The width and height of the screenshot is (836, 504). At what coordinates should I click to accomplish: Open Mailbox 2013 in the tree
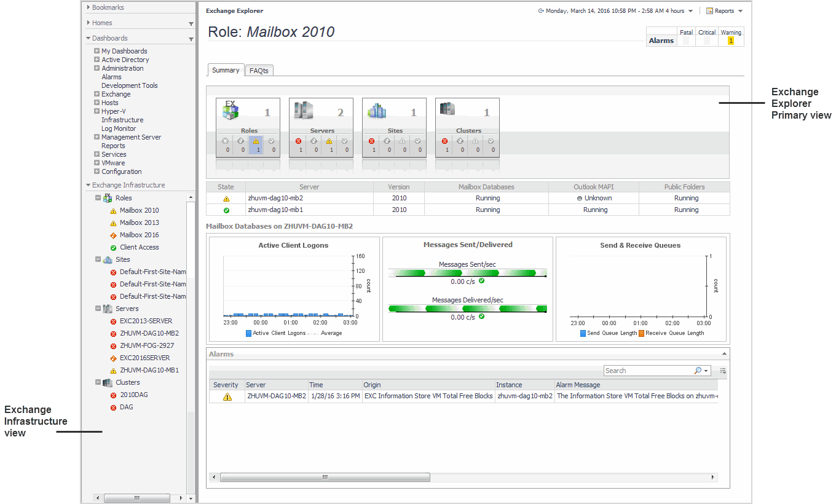(x=139, y=222)
